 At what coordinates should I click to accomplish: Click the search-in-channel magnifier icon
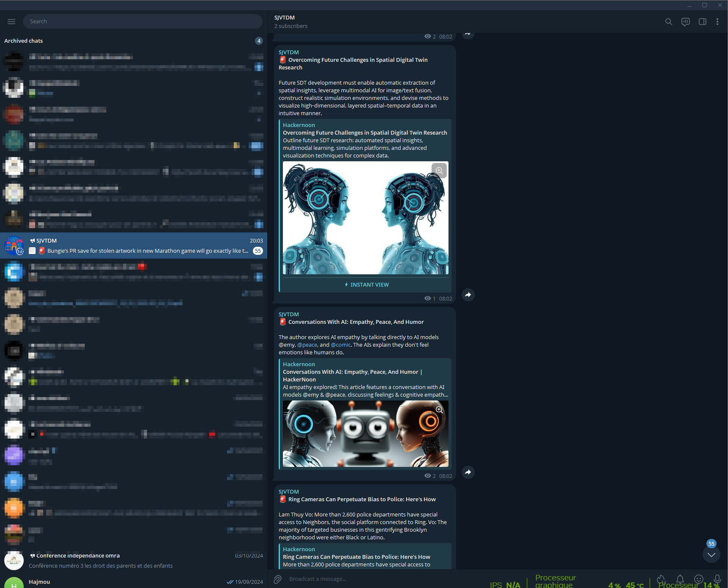pos(668,22)
